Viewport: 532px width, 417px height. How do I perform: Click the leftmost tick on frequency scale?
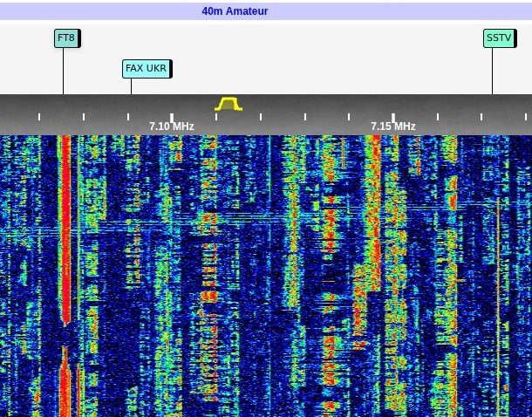coord(39,117)
